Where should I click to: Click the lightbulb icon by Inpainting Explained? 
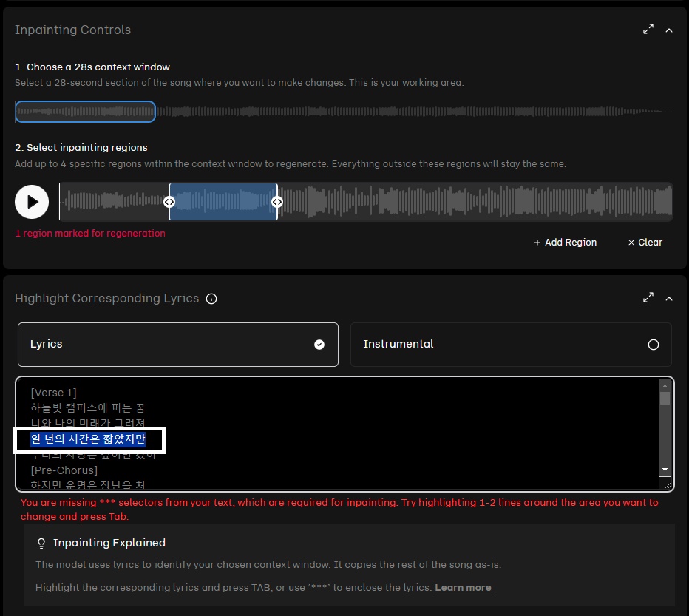tap(41, 544)
